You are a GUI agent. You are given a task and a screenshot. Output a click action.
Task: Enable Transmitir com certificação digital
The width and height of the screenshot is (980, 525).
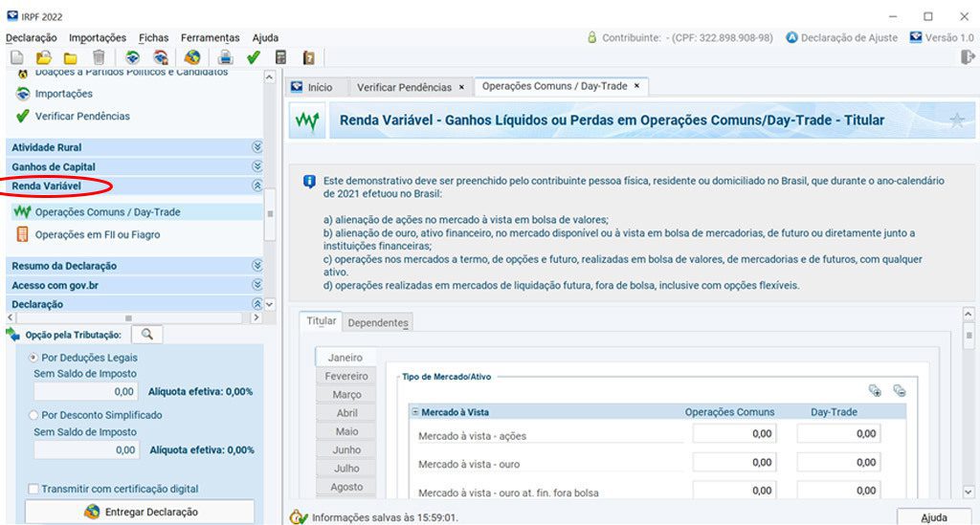(33, 489)
